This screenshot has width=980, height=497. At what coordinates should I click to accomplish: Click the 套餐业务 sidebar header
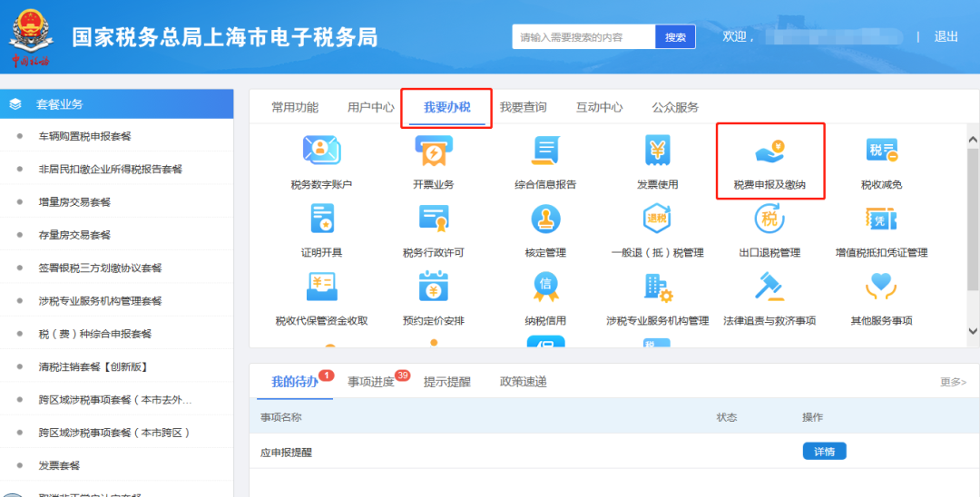[x=116, y=104]
